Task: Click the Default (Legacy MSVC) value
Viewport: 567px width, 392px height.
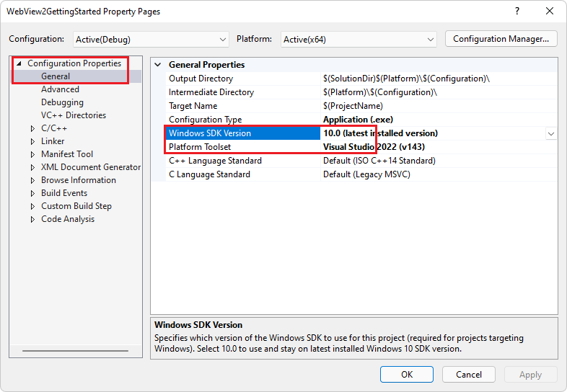Action: pos(366,174)
